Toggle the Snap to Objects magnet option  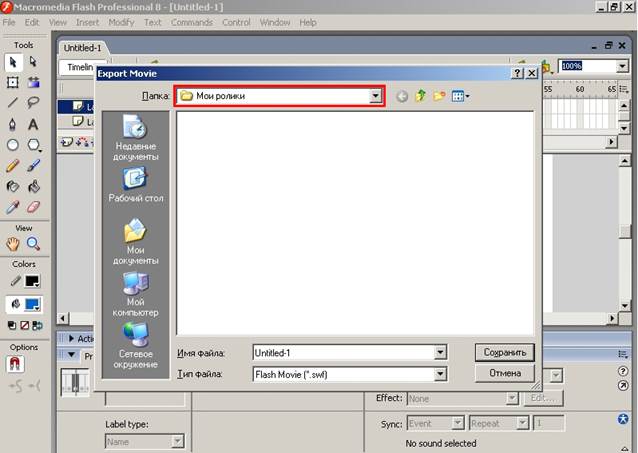click(15, 363)
